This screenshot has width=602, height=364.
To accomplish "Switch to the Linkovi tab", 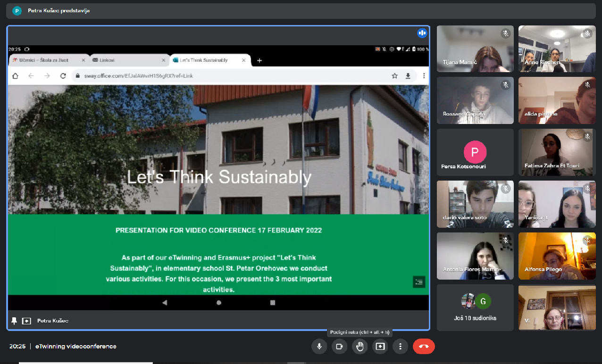I will [x=127, y=60].
